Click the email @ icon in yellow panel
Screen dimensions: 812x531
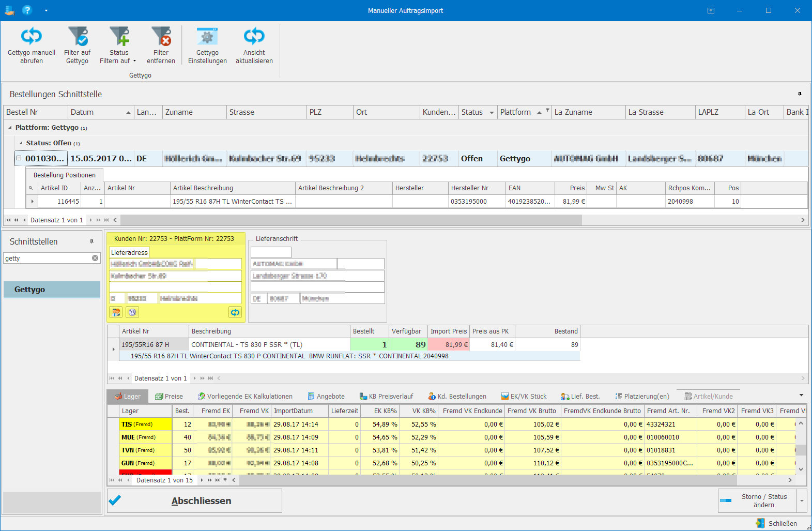click(x=132, y=312)
